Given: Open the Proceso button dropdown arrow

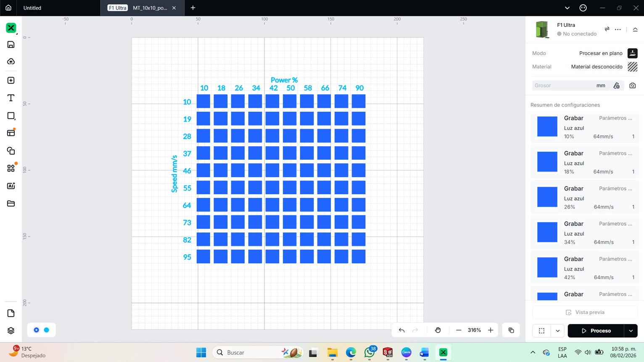Looking at the screenshot, I should tap(631, 331).
